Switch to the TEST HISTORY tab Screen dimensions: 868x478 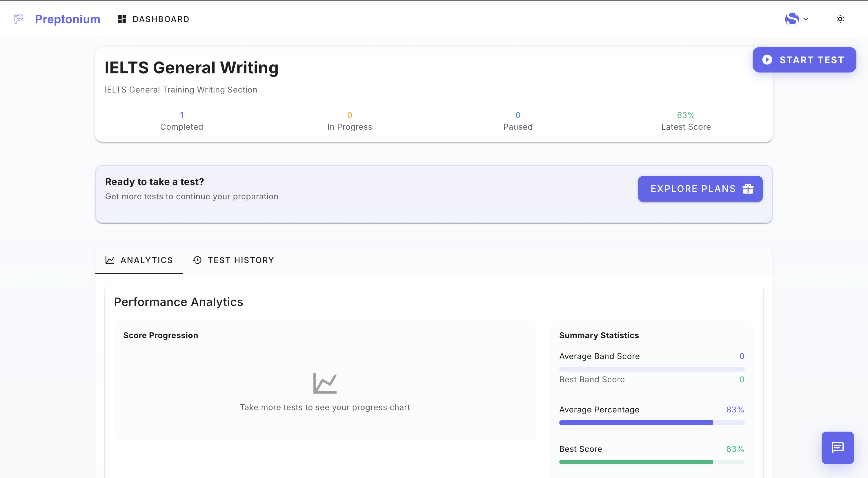pos(233,260)
